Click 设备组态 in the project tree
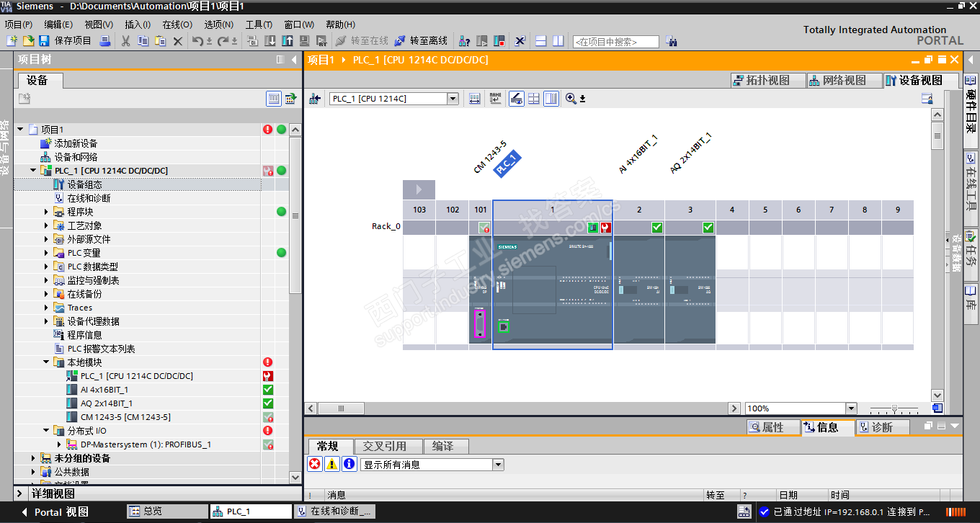980x523 pixels. (x=85, y=184)
